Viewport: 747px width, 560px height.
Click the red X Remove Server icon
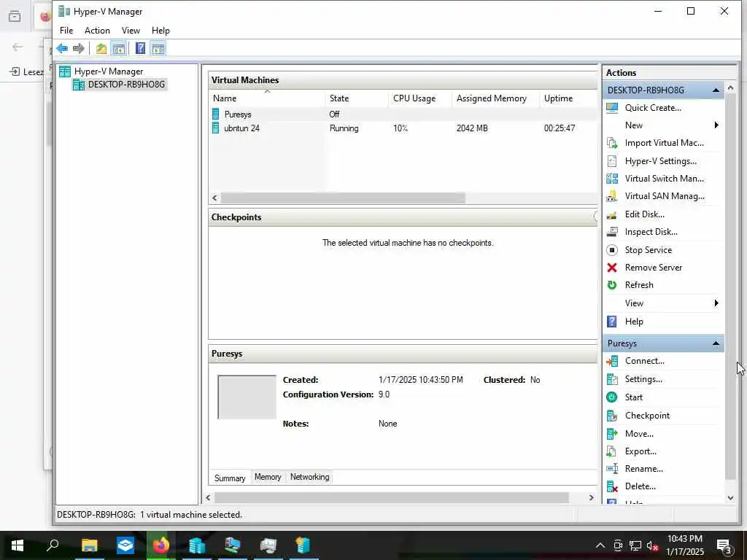[612, 268]
